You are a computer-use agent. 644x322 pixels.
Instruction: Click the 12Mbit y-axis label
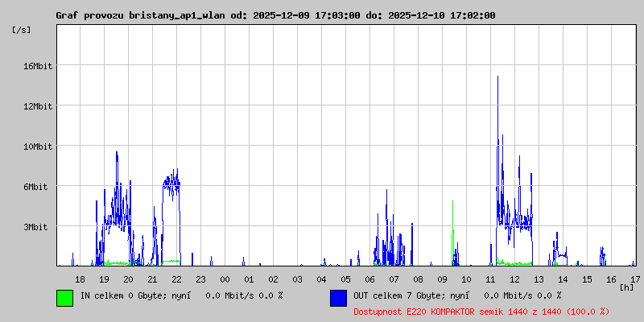click(38, 106)
